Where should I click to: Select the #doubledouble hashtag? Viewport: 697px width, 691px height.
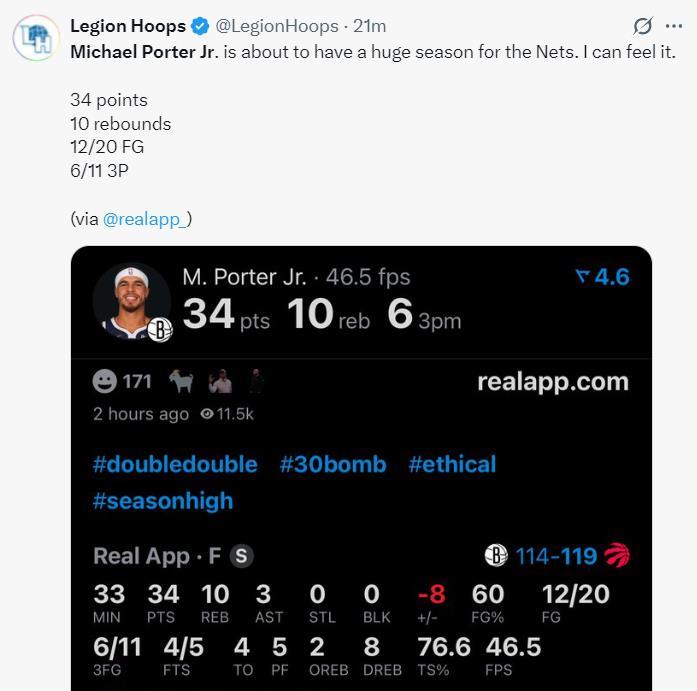[175, 464]
